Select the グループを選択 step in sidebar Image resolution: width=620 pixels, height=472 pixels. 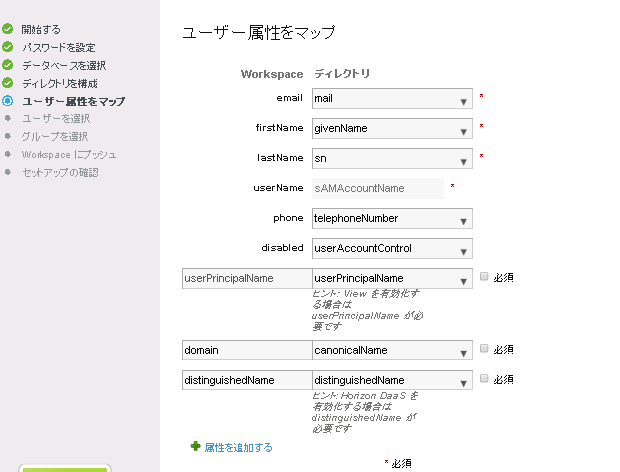[55, 137]
